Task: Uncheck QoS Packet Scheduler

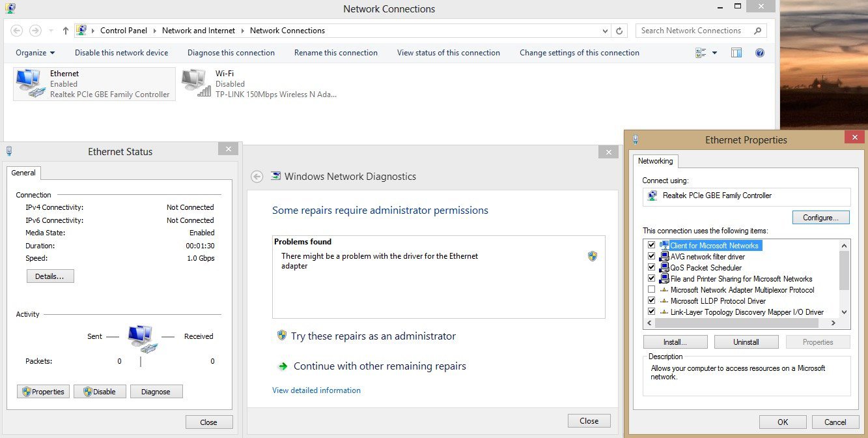Action: tap(651, 268)
